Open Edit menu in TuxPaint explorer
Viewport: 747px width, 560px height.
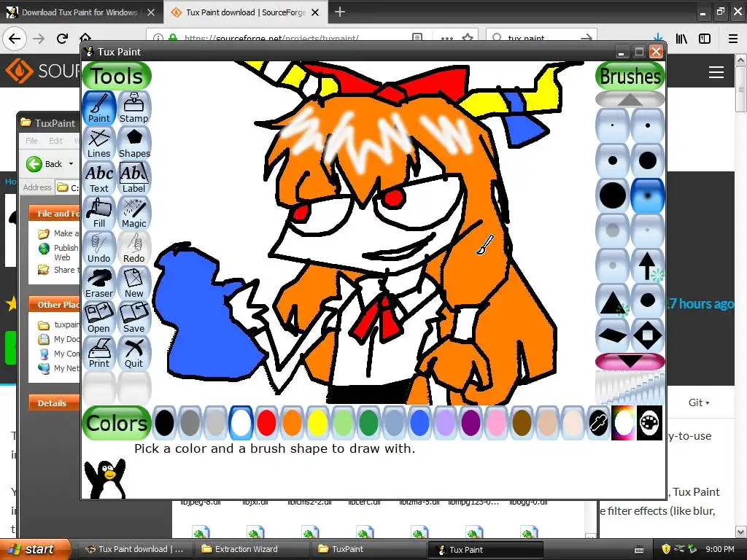pos(55,141)
